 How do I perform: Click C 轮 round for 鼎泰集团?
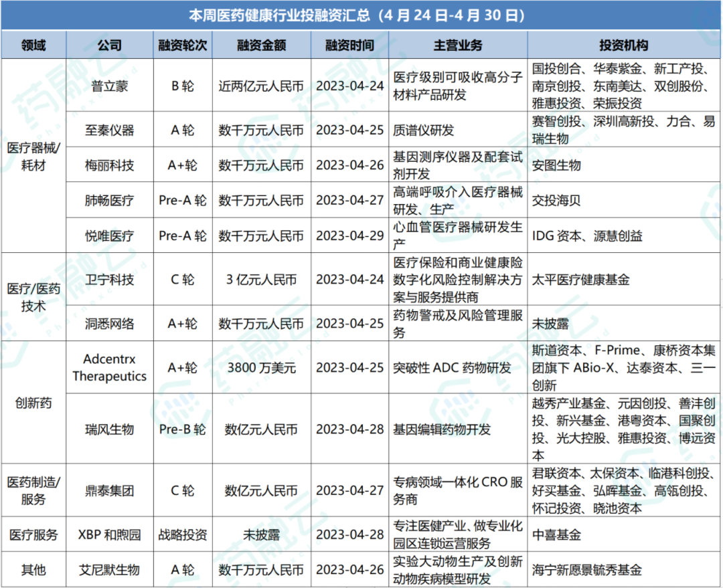pos(183,490)
